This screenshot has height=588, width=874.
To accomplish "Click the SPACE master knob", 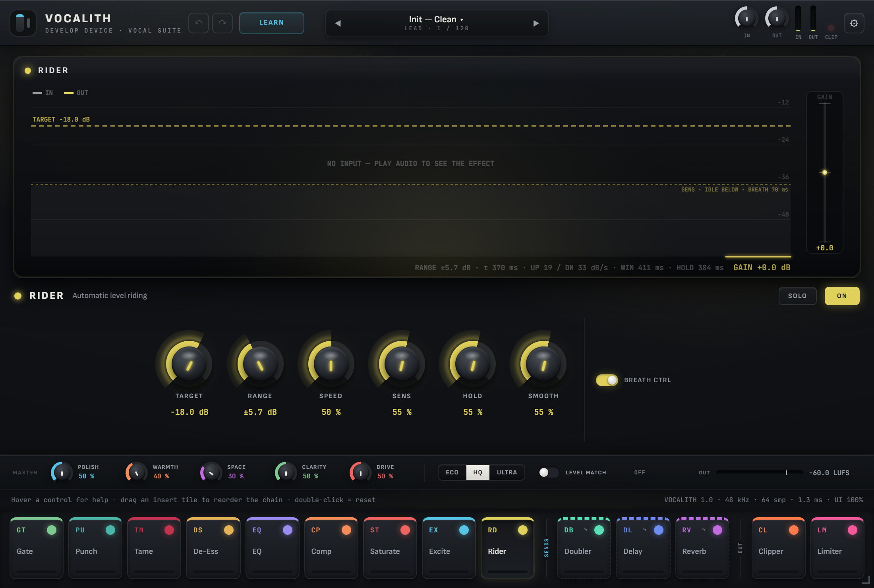I will [211, 472].
